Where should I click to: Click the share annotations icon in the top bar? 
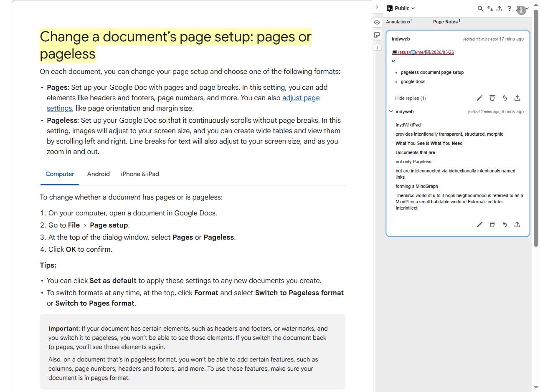pos(499,8)
